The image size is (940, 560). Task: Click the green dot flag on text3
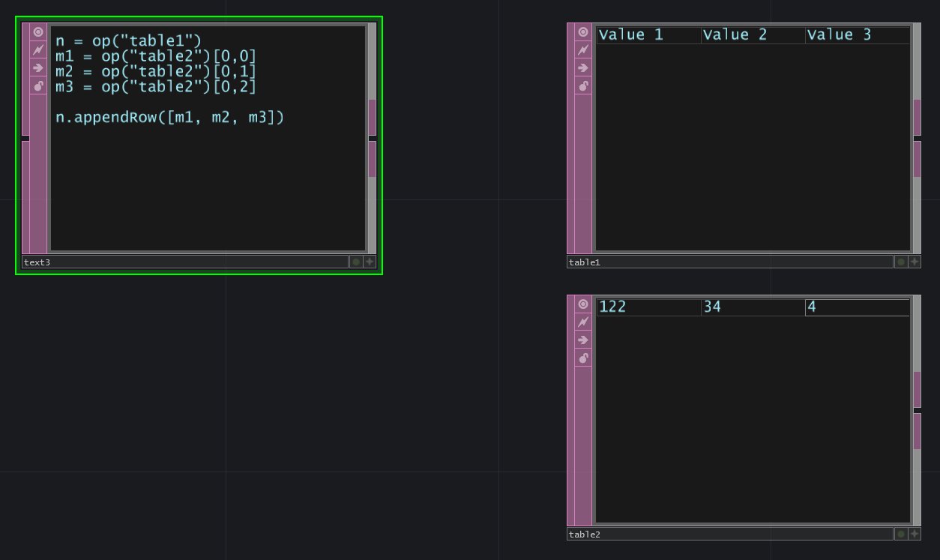356,262
